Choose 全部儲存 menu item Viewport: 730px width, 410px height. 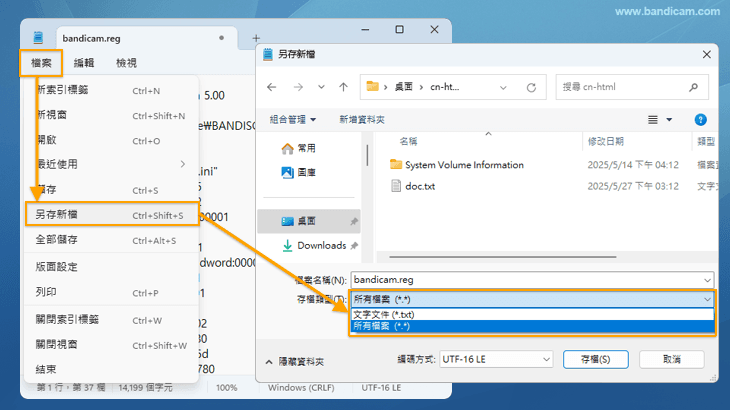coord(112,240)
